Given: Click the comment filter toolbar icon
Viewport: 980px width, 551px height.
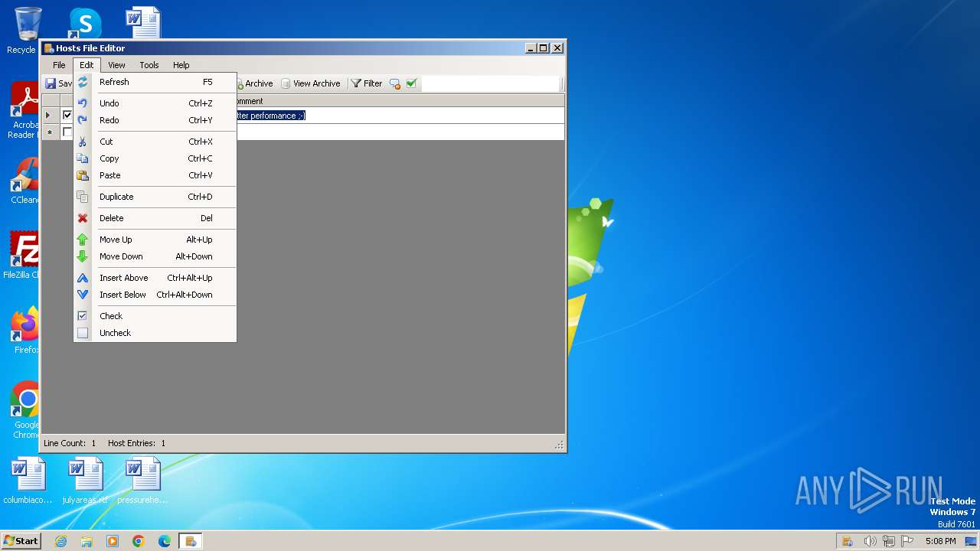Looking at the screenshot, I should (x=395, y=83).
